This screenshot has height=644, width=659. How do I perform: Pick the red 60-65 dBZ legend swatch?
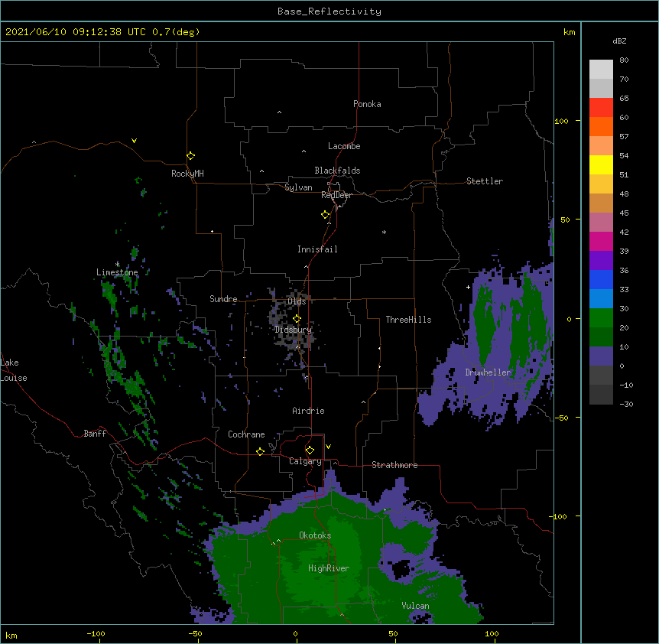[601, 107]
